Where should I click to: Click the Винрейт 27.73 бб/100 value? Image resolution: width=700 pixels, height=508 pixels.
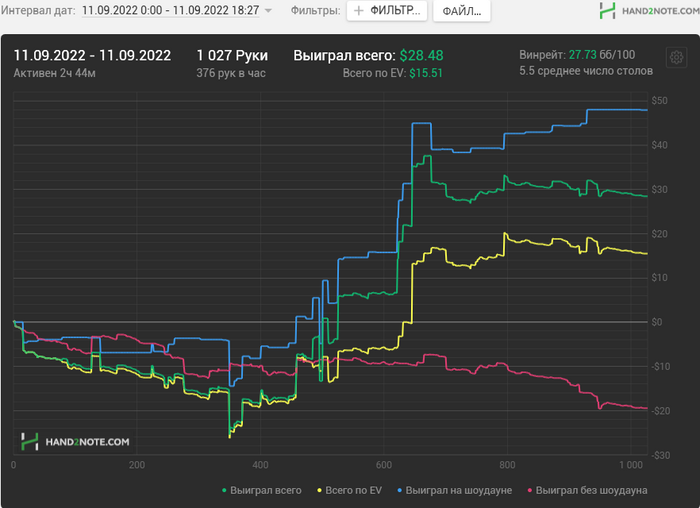point(577,55)
